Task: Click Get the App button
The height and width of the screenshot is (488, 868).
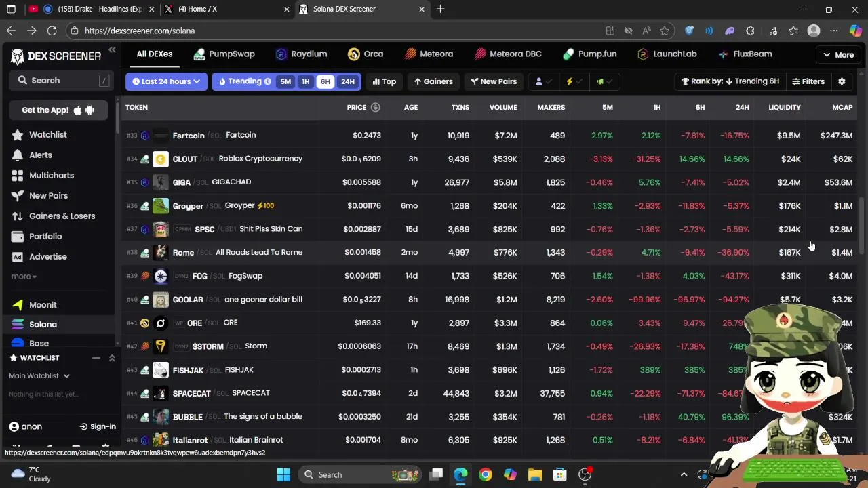Action: (58, 110)
